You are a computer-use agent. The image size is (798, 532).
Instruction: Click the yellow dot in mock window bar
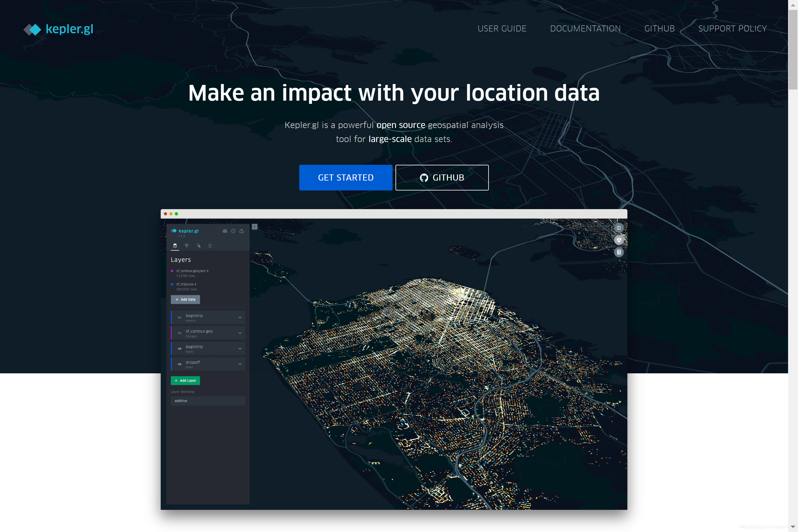[171, 214]
